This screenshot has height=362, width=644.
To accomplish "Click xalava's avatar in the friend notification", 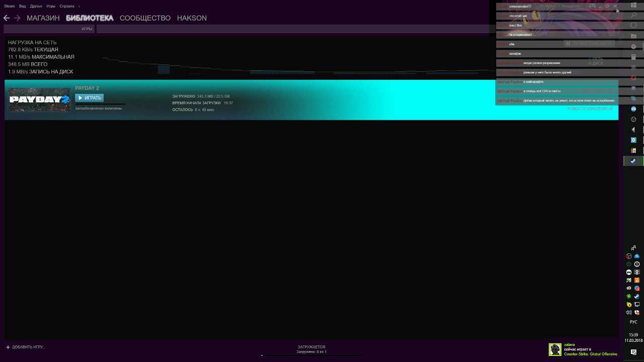I will coord(555,349).
